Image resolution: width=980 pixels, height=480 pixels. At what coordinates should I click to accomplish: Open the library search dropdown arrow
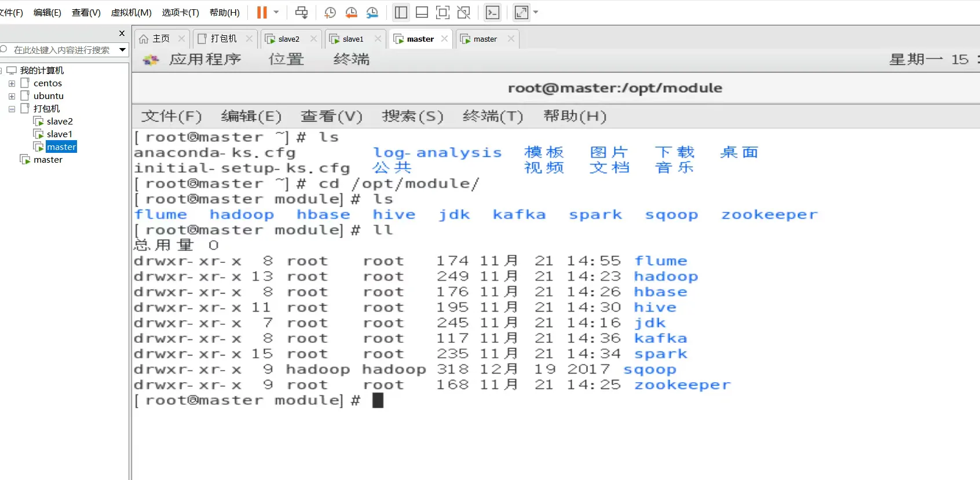(122, 50)
